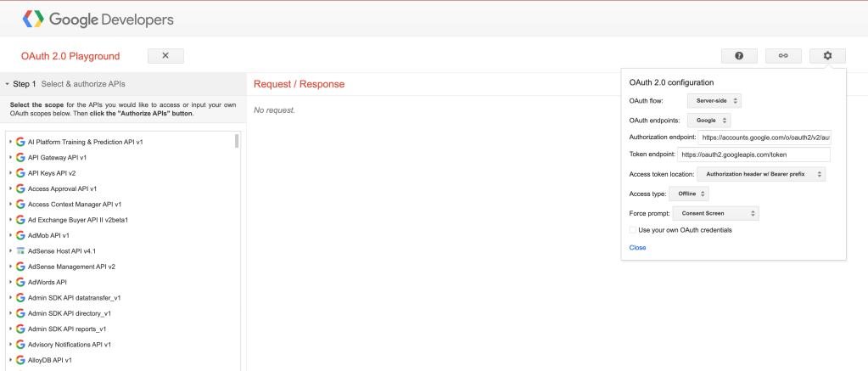868x371 pixels.
Task: Click Google icon beside Ad Exchange Buyer API
Action: [x=20, y=220]
